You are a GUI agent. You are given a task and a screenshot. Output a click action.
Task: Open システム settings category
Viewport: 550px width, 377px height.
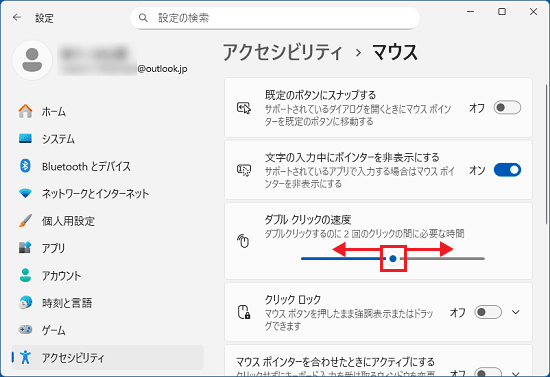click(108, 139)
